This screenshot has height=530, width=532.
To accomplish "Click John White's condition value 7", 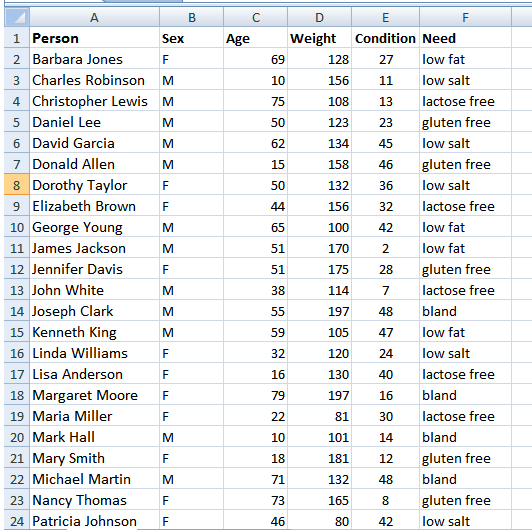I will [x=386, y=290].
